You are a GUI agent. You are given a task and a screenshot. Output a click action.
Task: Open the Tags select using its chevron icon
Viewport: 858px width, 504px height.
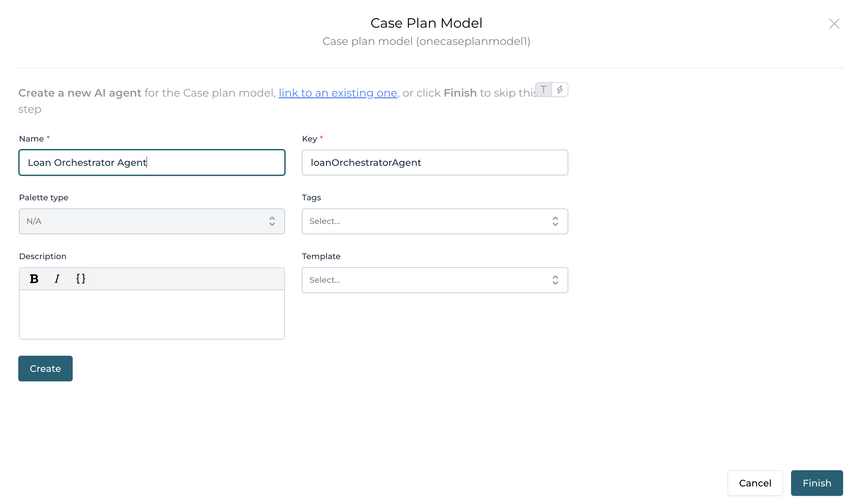point(555,221)
